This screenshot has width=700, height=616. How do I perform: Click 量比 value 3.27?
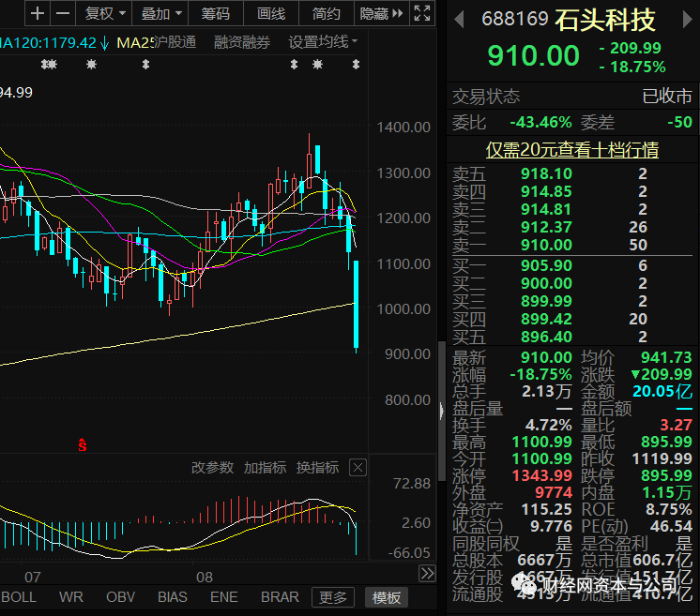point(676,425)
